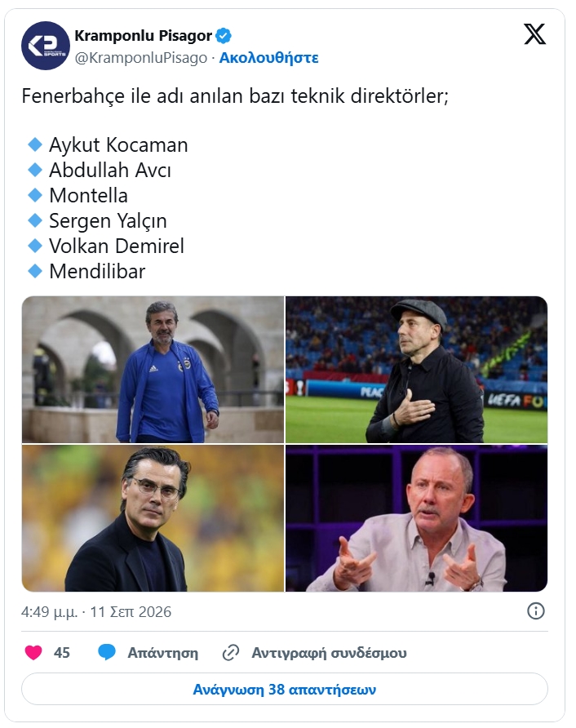576x728 pixels.
Task: Open the Kramponlu Pisagor profile avatar
Action: coord(46,46)
